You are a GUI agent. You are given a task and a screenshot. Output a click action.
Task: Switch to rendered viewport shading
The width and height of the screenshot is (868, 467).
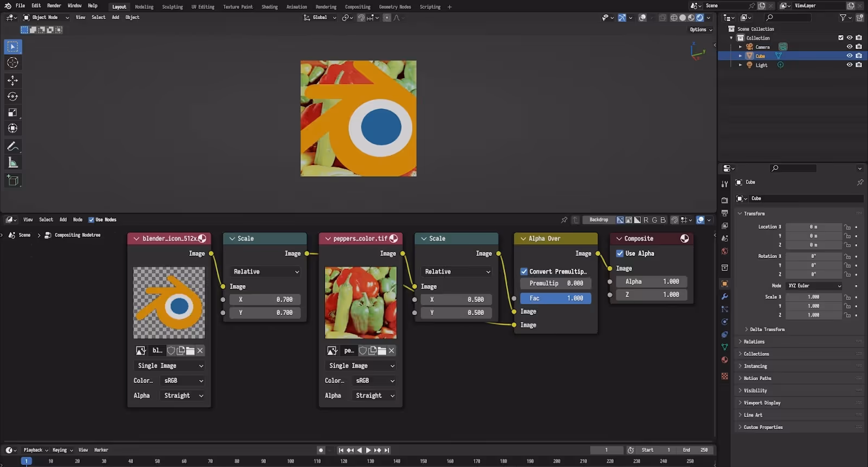700,17
